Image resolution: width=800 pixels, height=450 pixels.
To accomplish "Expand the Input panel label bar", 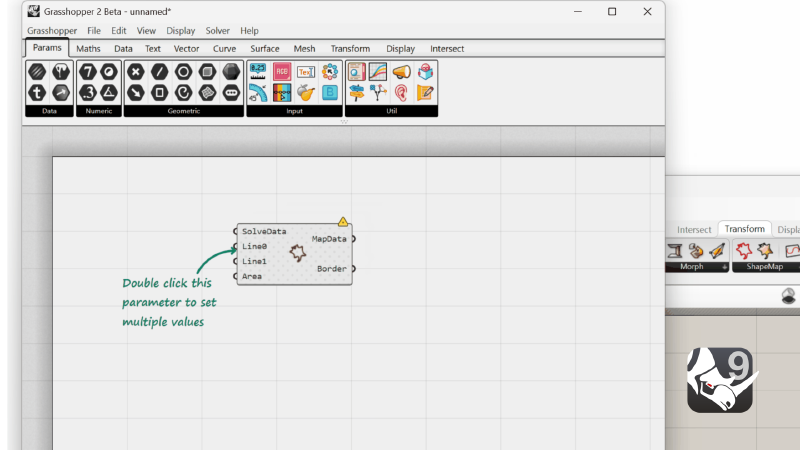I will [294, 111].
